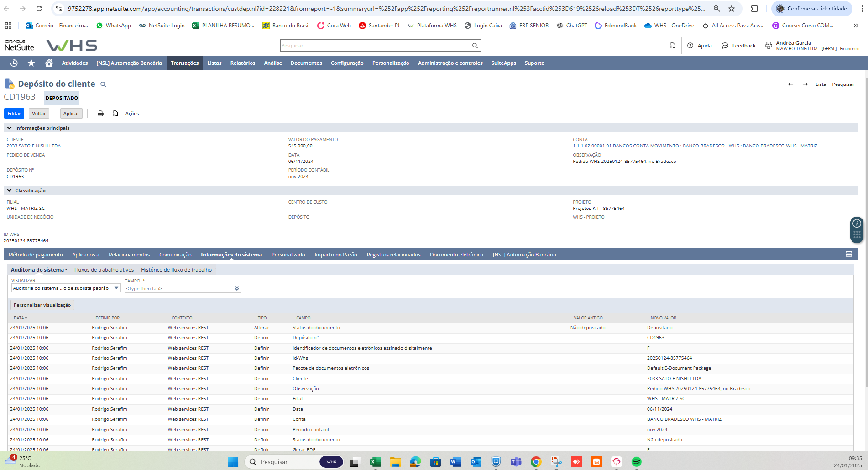Screen dimensions: 868x470
Task: Click the Editar button
Action: [x=14, y=114]
